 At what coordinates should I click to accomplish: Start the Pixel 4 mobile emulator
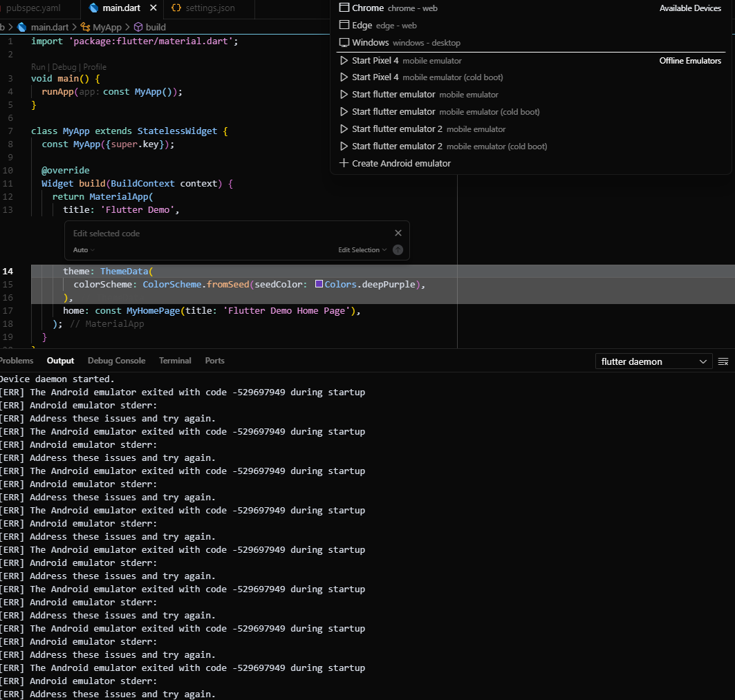pyautogui.click(x=530, y=60)
